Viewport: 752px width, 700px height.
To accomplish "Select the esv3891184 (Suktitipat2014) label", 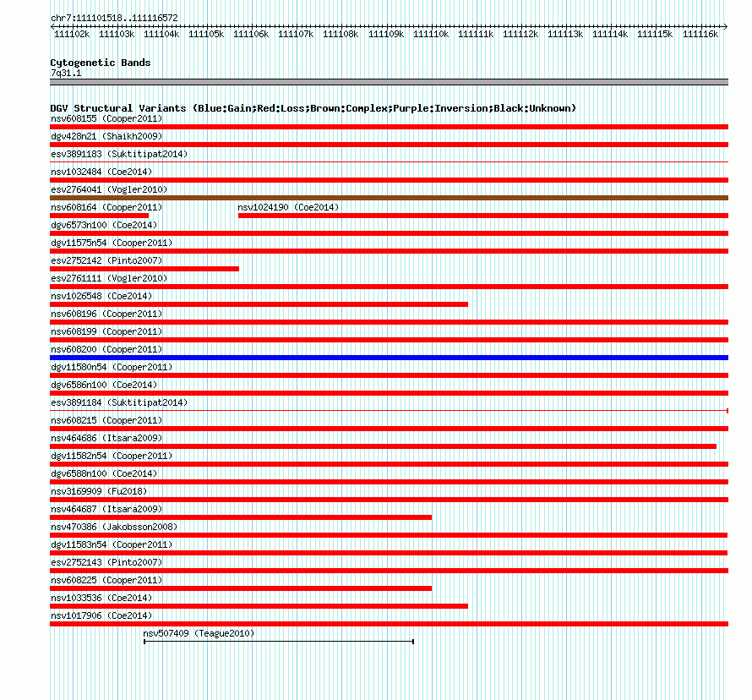I will (119, 402).
